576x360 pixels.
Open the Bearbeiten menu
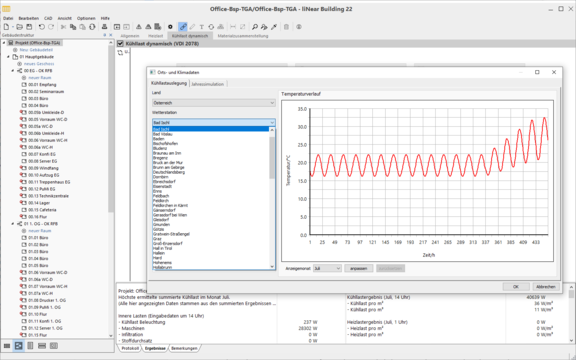(x=28, y=18)
